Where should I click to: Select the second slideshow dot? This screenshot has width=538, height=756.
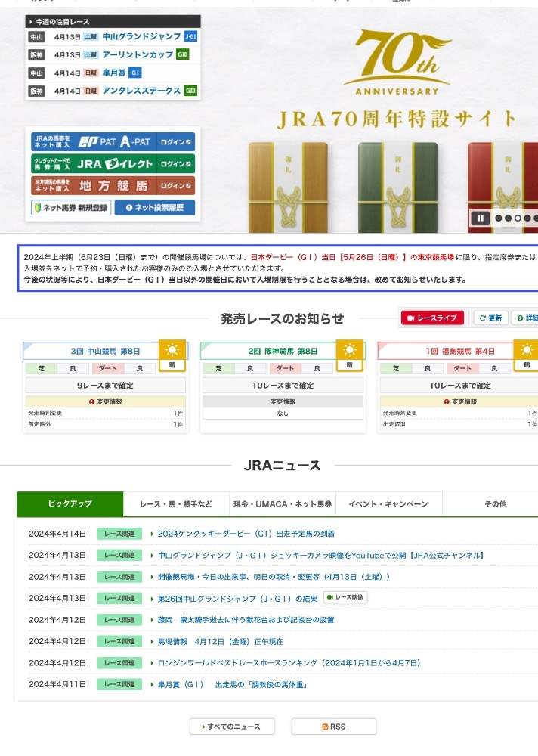tap(508, 218)
